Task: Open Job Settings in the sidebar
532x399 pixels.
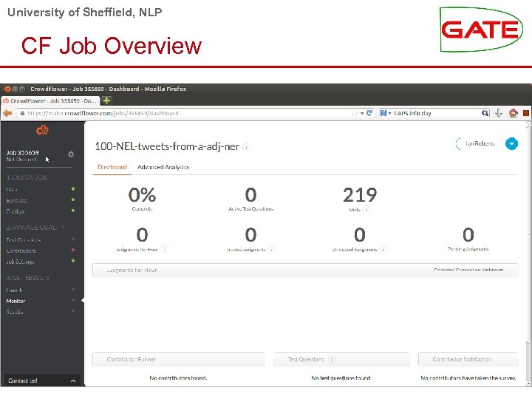Action: pos(20,262)
